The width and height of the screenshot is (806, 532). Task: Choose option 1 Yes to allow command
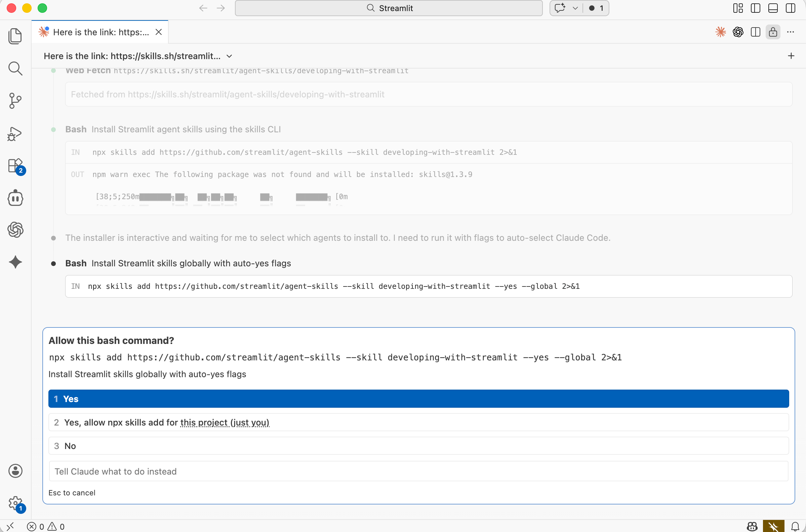point(418,399)
